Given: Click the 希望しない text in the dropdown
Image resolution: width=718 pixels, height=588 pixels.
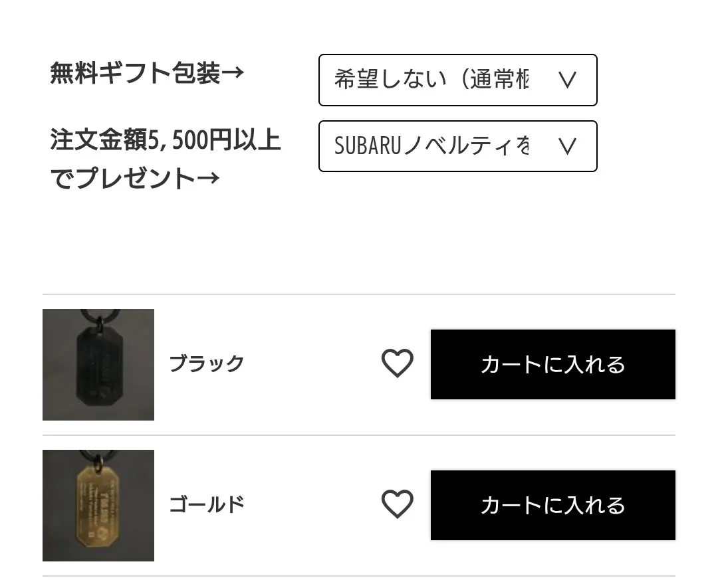Looking at the screenshot, I should point(390,80).
